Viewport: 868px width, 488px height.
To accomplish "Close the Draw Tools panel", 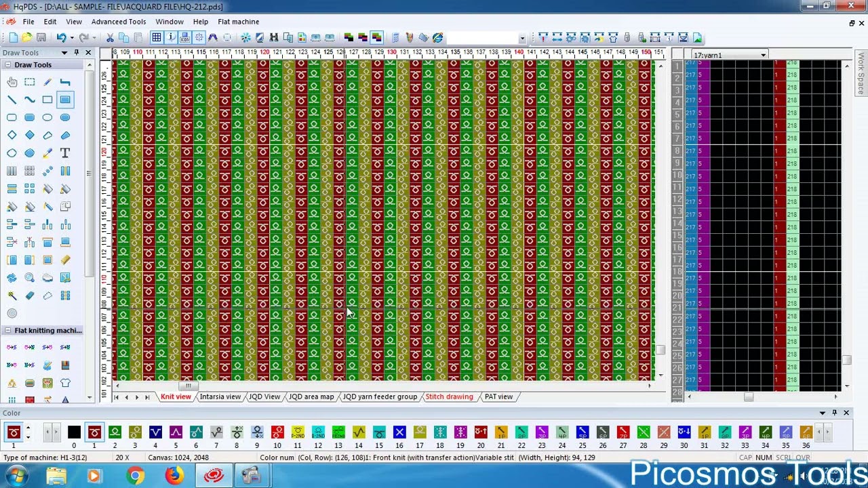I will pos(88,53).
